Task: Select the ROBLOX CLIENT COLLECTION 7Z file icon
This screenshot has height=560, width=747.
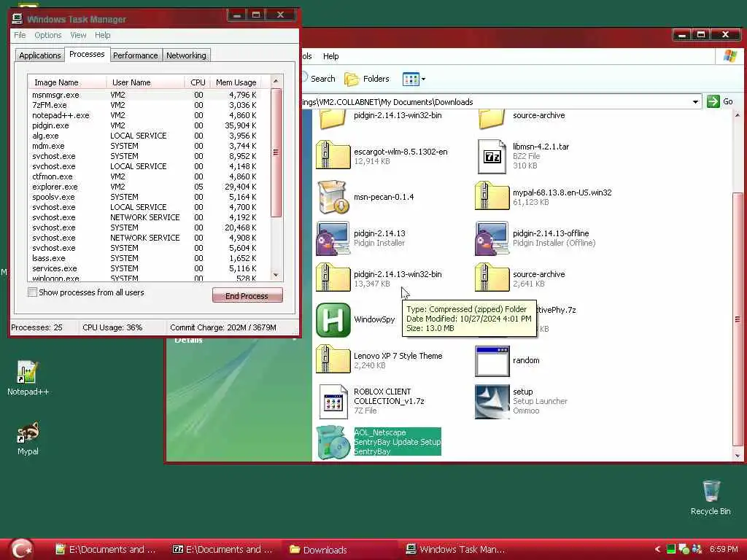Action: coord(333,402)
